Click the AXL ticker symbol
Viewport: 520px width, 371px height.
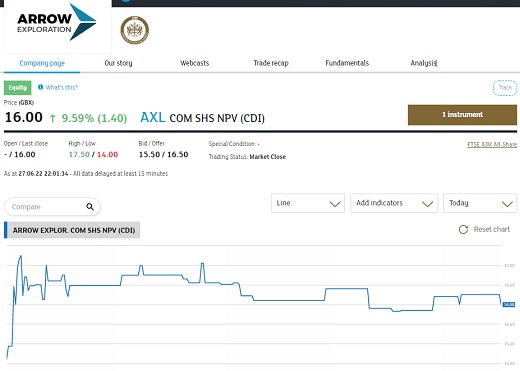click(153, 117)
